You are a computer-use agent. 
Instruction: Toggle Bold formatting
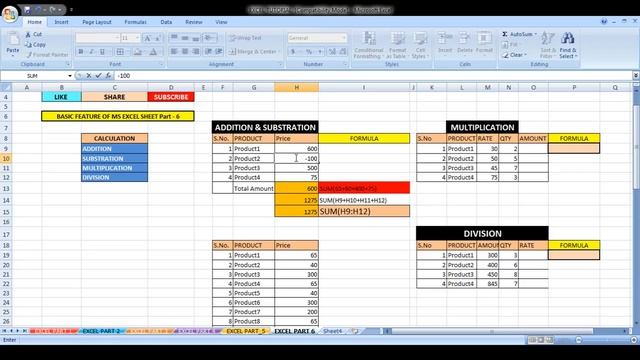(x=81, y=52)
